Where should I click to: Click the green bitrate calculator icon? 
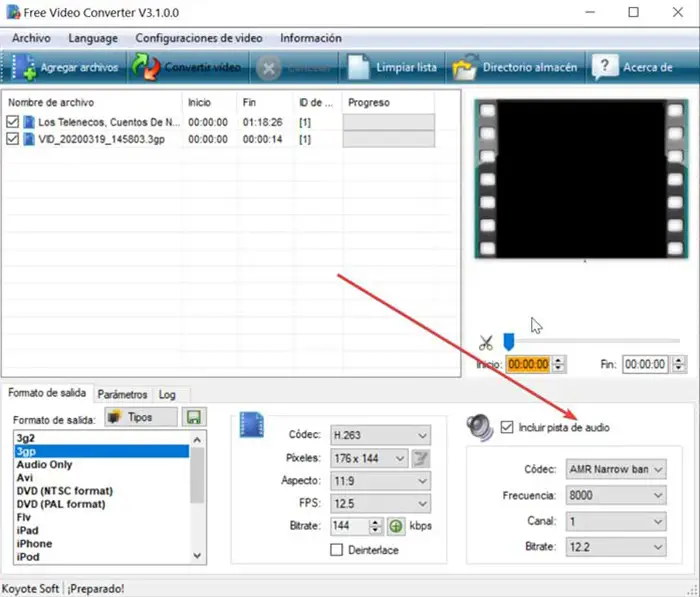(396, 526)
